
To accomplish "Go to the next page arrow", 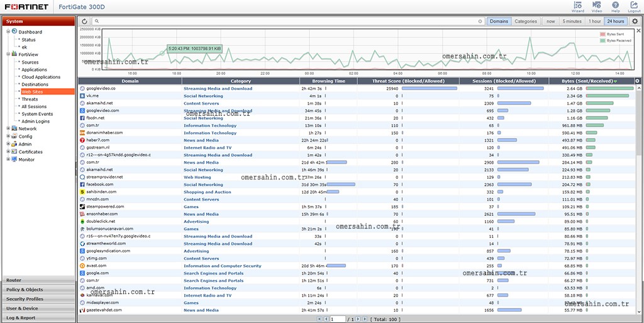I will pos(358,319).
